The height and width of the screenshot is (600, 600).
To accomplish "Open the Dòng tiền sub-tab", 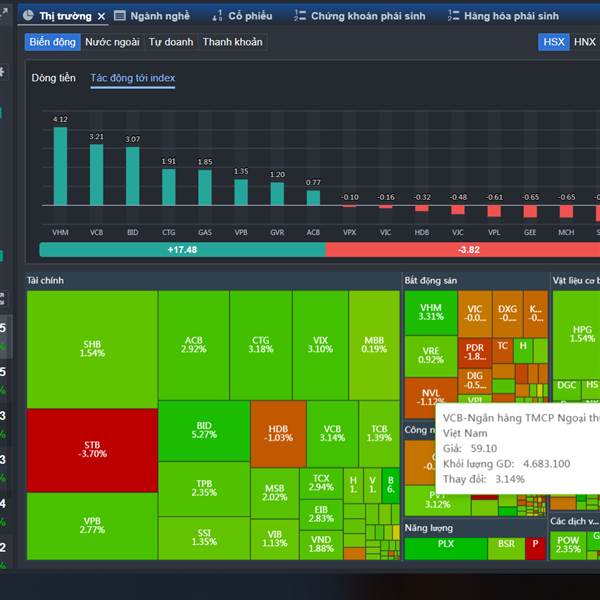I will 53,78.
